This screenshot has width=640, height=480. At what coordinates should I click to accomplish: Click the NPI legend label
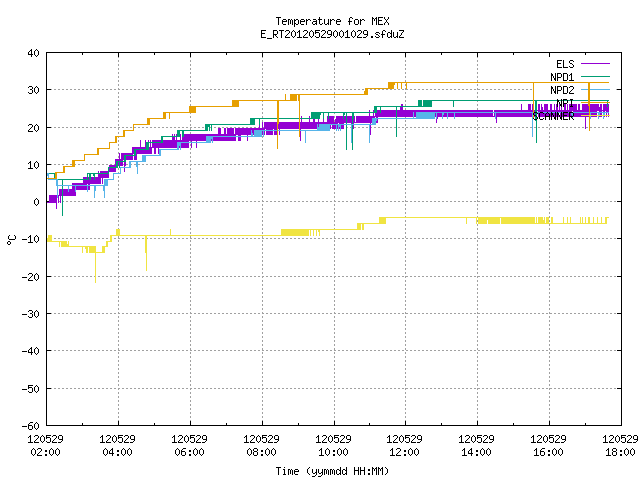(x=565, y=103)
